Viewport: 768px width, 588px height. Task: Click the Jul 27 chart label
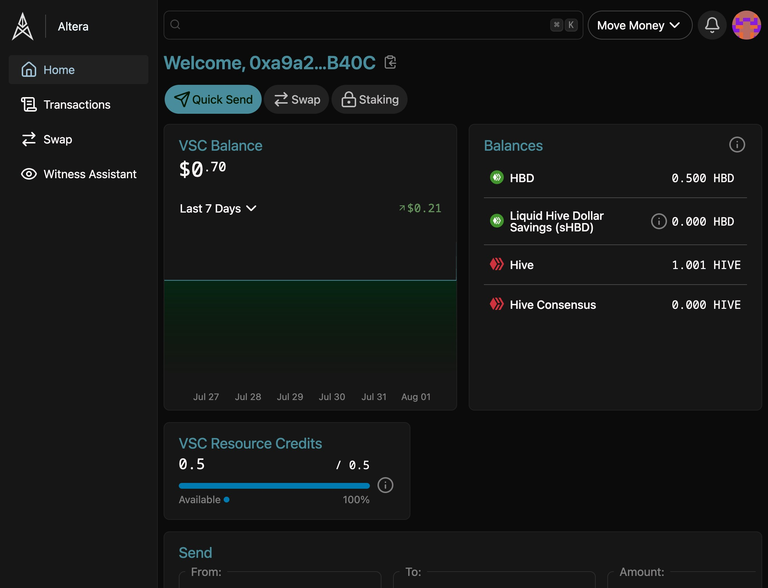[206, 397]
